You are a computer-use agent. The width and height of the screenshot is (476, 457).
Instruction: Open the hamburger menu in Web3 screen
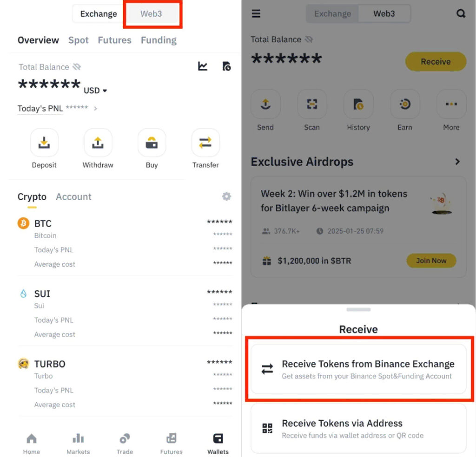tap(256, 13)
